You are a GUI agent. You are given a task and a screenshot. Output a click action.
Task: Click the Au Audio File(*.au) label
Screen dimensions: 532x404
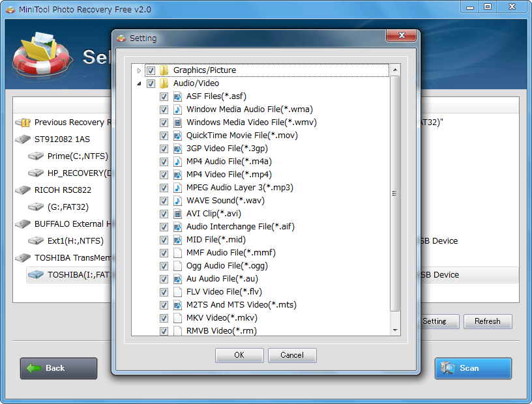pyautogui.click(x=222, y=279)
